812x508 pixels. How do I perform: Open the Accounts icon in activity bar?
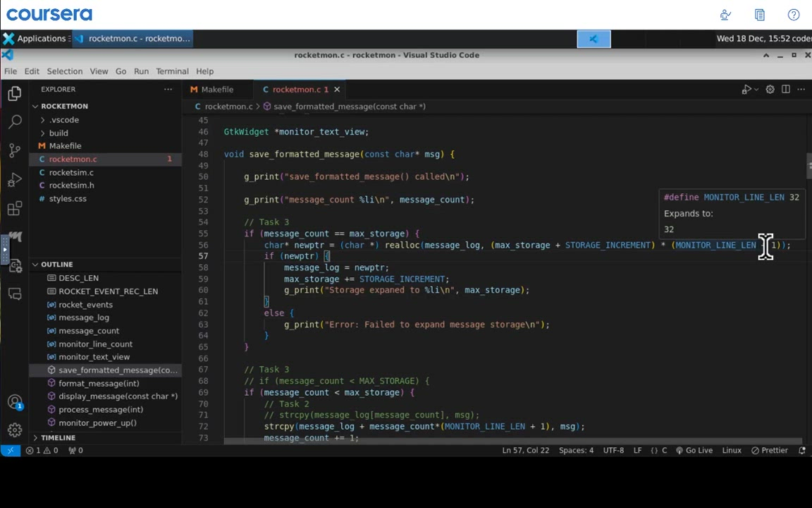point(15,402)
